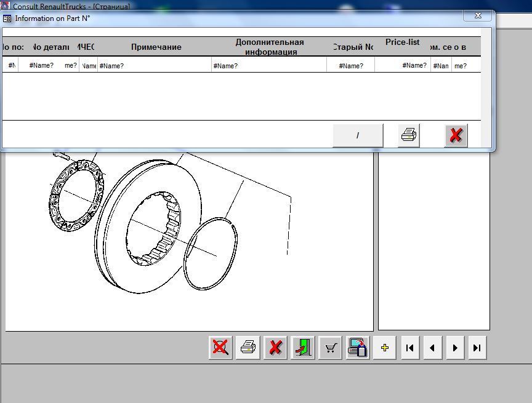Print the parts page from bottom toolbar
The height and width of the screenshot is (403, 532).
(248, 348)
